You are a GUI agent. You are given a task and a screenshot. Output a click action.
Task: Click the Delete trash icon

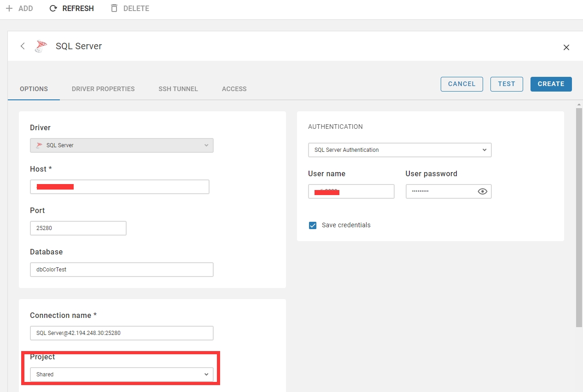(114, 8)
